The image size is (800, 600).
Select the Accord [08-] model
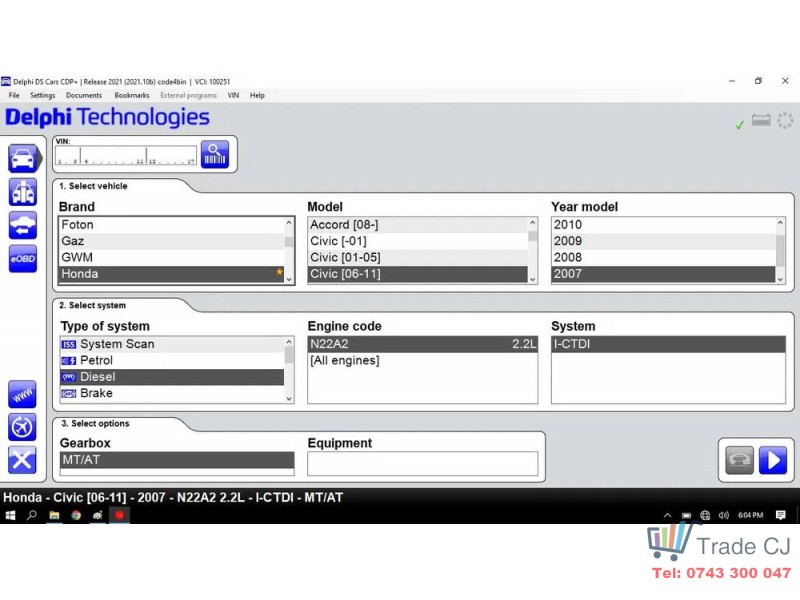[418, 225]
